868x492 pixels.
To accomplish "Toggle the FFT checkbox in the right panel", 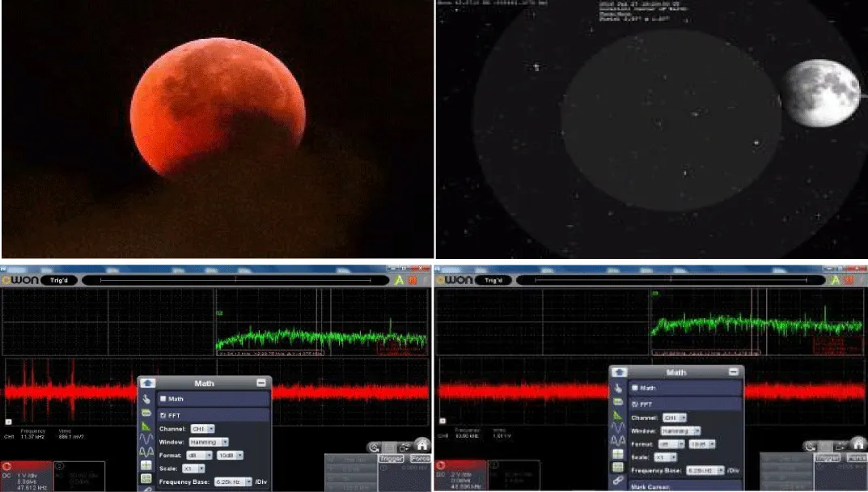I will (x=635, y=403).
